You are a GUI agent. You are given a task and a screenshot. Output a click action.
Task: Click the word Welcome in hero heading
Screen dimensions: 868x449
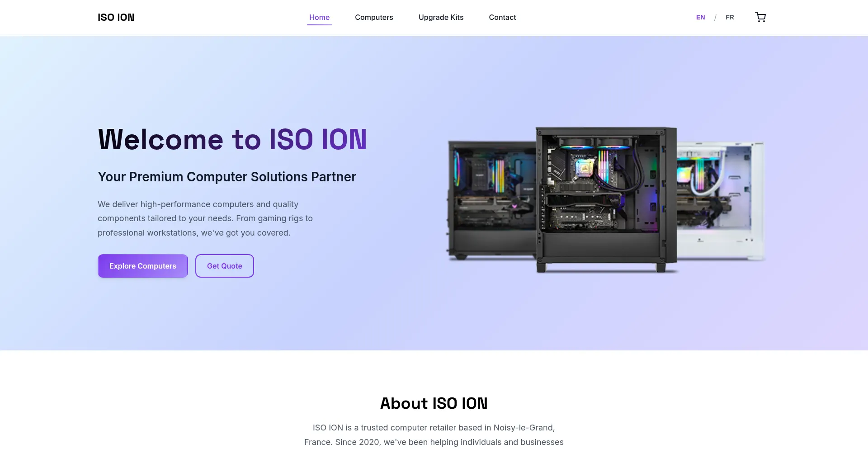point(160,139)
